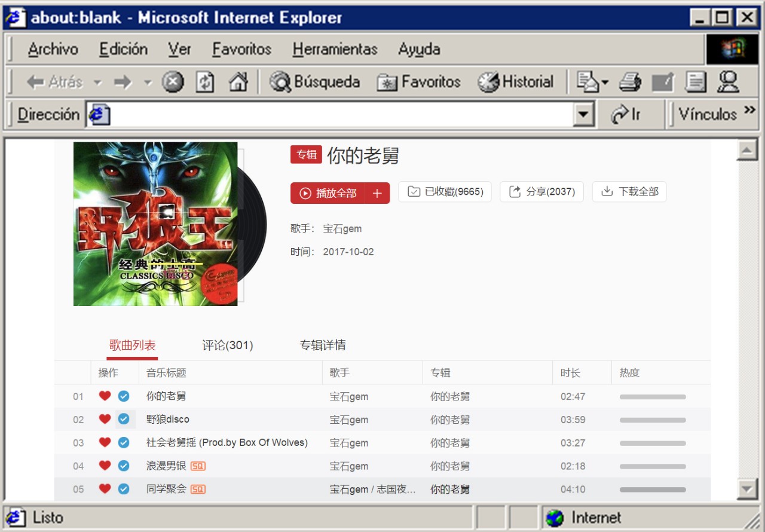Open the Favoritos menu in menu bar
Screen dimensions: 765x532
coord(241,49)
